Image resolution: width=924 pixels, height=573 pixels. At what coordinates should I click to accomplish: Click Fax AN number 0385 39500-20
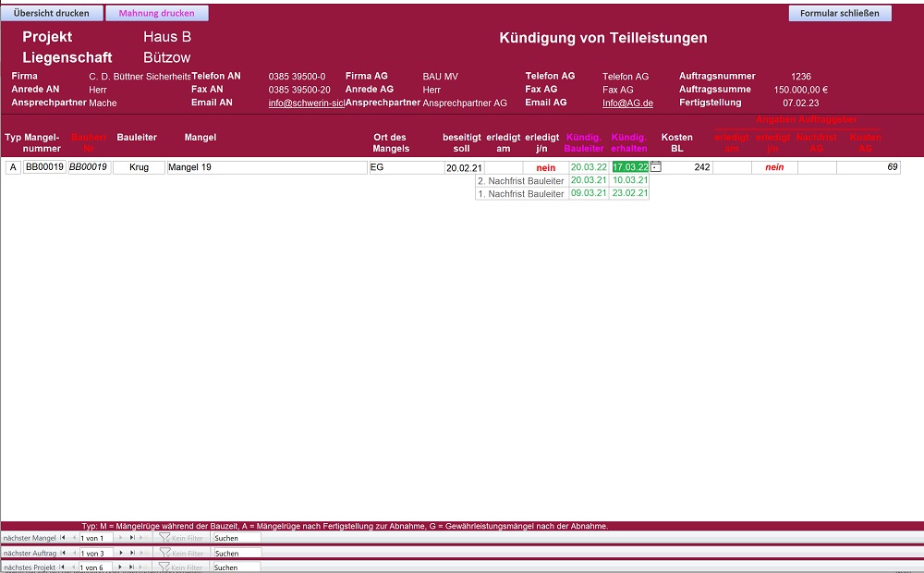pos(299,91)
